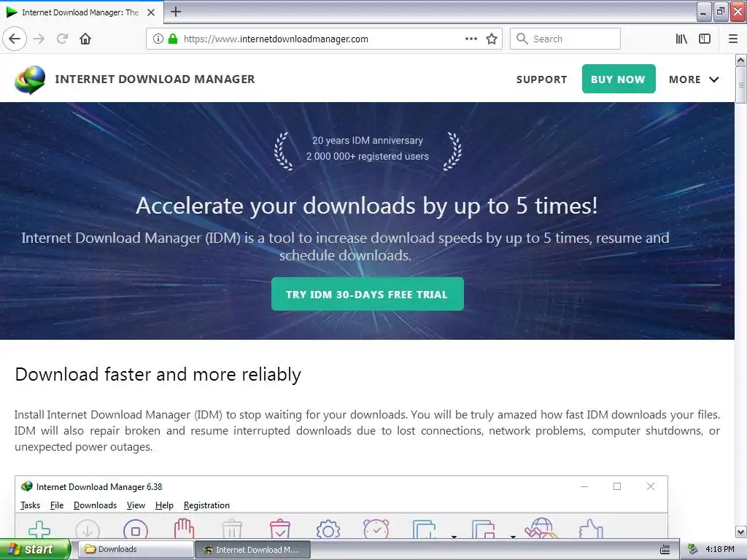This screenshot has height=560, width=747.
Task: Open the browser home page icon
Action: pos(85,39)
